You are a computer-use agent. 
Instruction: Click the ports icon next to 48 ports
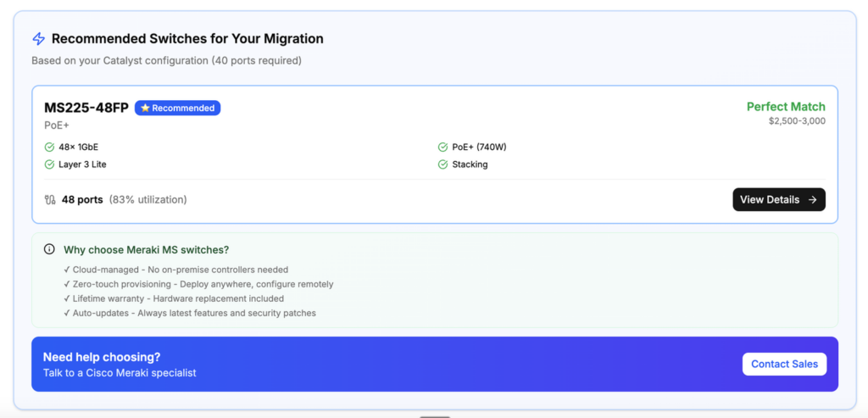coord(50,200)
